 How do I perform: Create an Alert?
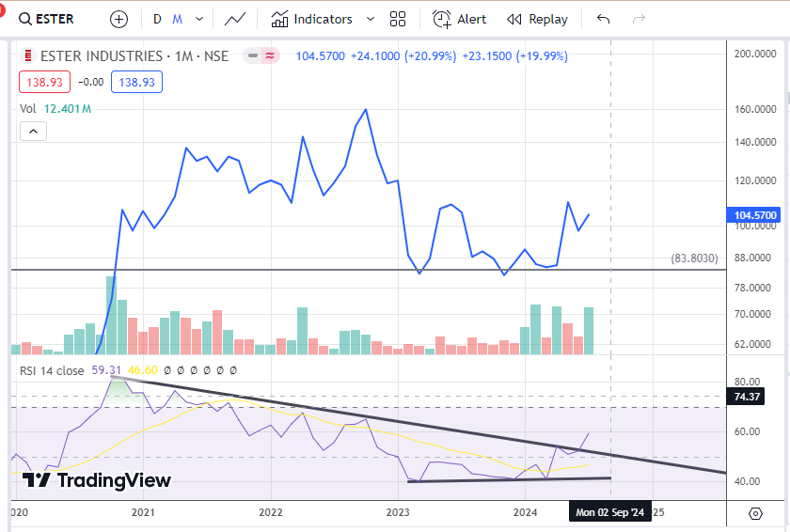click(459, 19)
